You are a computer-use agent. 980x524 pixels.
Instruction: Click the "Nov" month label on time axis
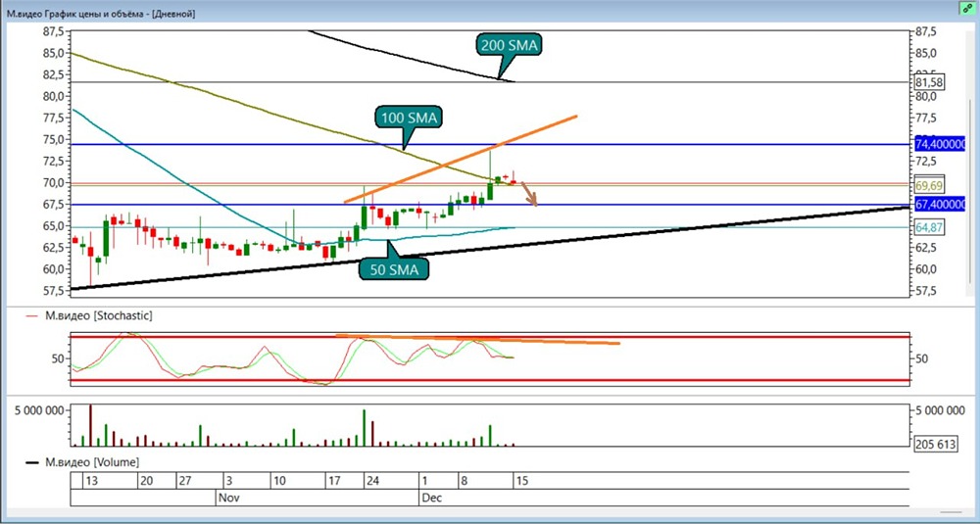pos(227,499)
